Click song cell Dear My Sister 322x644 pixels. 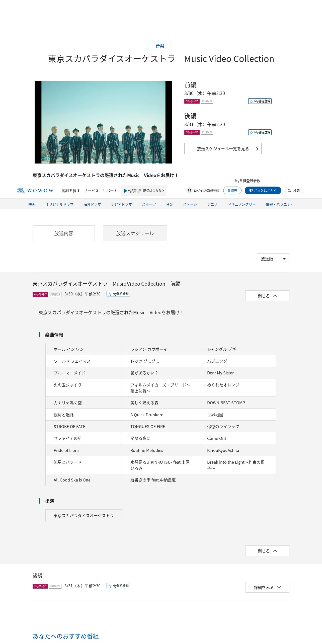[237, 373]
